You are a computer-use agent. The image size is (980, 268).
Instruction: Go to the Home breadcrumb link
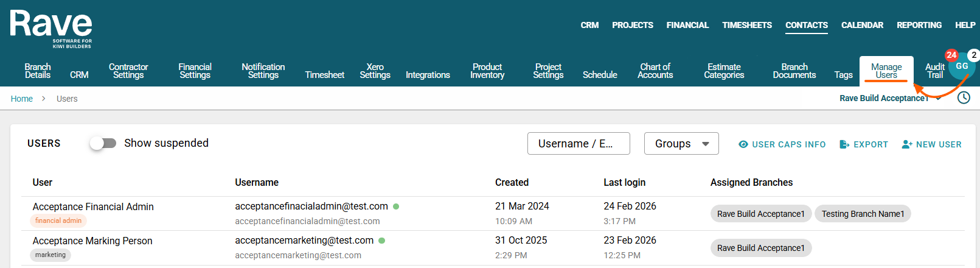pyautogui.click(x=22, y=99)
